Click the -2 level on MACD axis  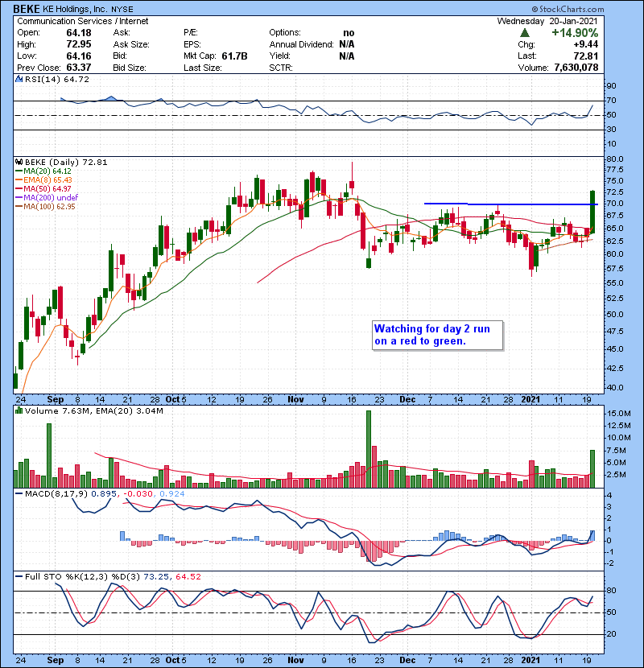tap(610, 563)
